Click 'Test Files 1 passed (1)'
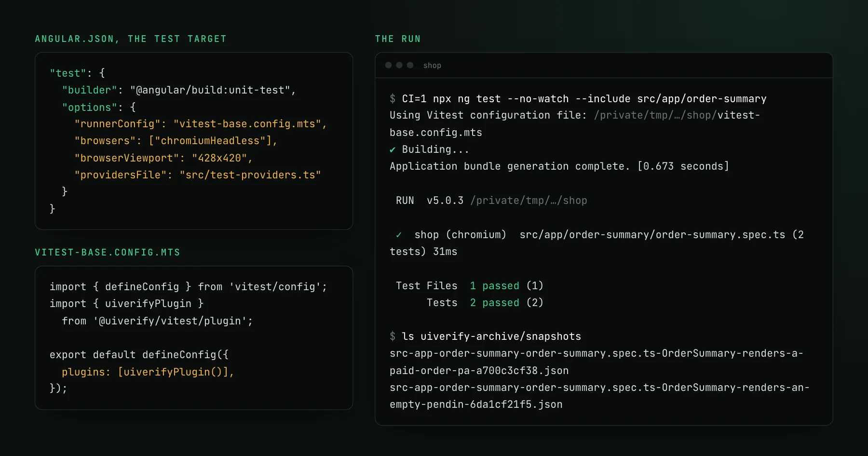Screen dimensions: 868x456 pos(470,286)
